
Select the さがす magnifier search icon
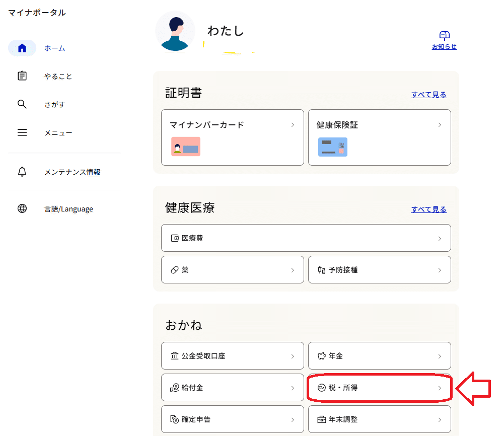click(22, 104)
